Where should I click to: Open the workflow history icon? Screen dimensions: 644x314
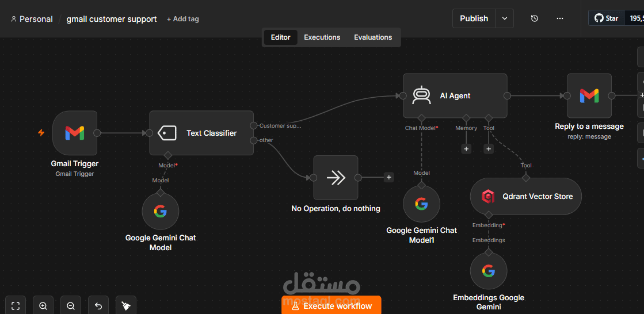coord(534,18)
